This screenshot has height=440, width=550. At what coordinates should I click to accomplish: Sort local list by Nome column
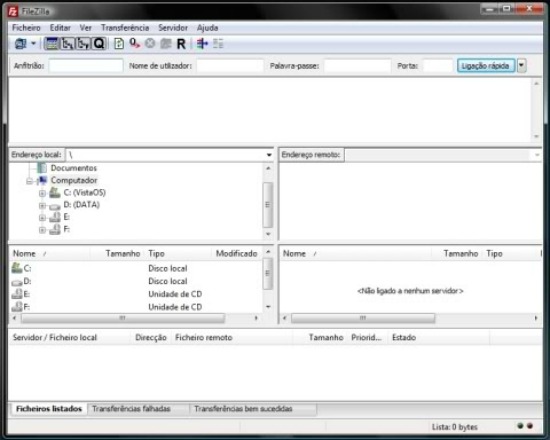(49, 253)
